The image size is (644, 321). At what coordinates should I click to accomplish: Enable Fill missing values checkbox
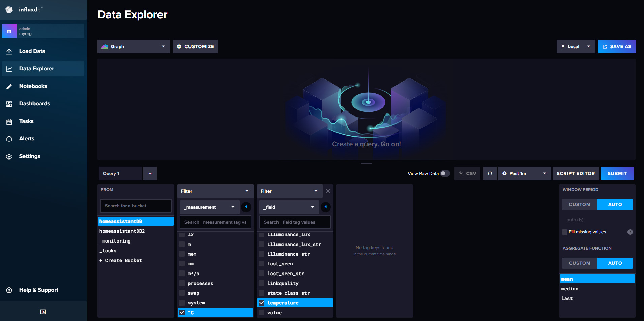pos(565,232)
